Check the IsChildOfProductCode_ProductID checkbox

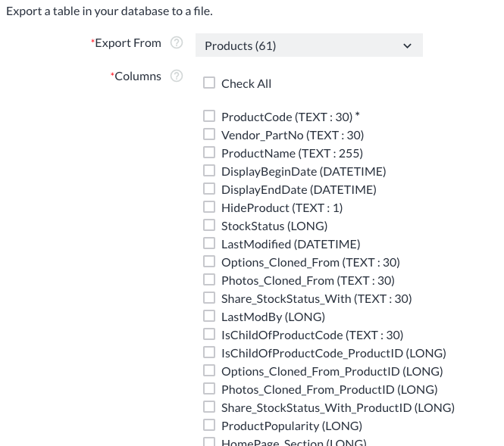tap(209, 352)
